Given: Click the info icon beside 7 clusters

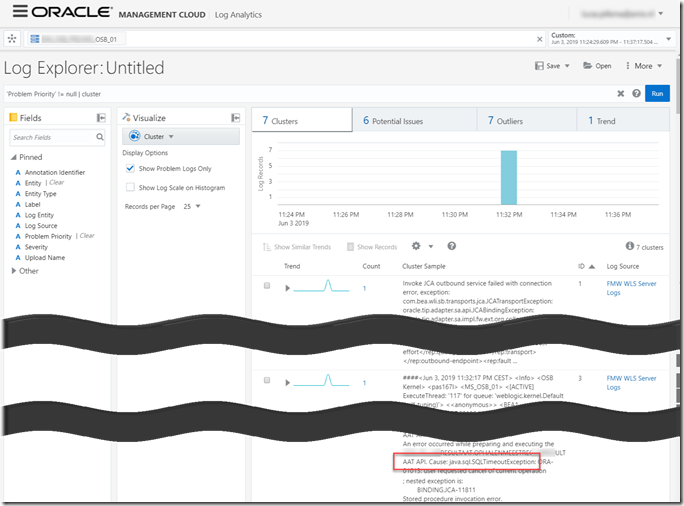Looking at the screenshot, I should (629, 246).
